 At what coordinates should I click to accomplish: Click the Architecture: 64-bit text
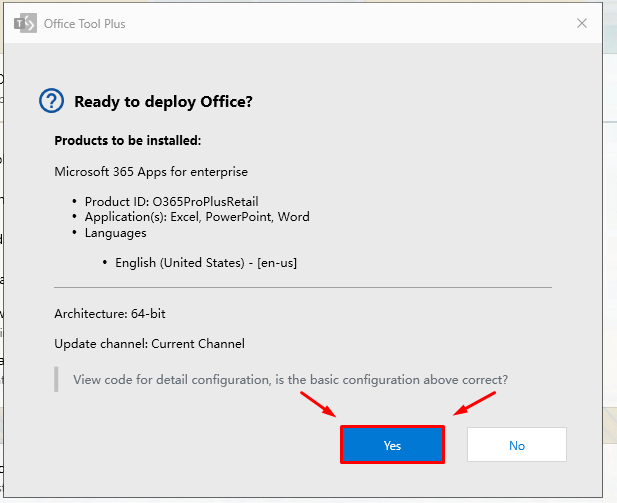tap(110, 313)
